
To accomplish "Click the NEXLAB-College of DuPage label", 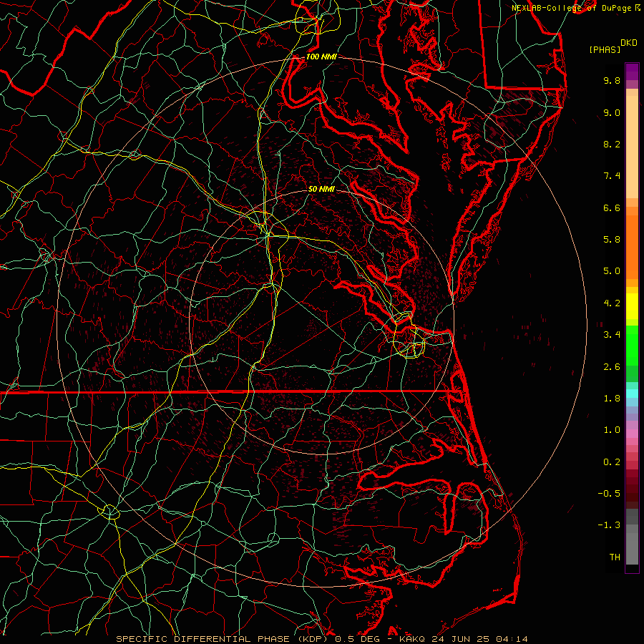I will click(x=571, y=8).
